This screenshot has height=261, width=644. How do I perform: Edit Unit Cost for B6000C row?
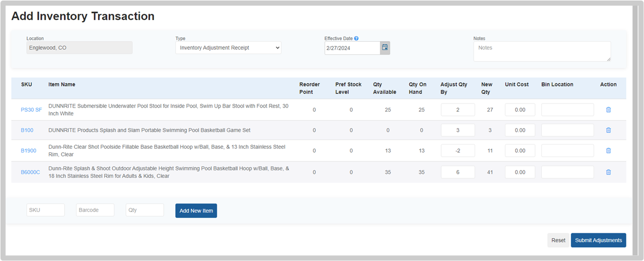tap(520, 172)
